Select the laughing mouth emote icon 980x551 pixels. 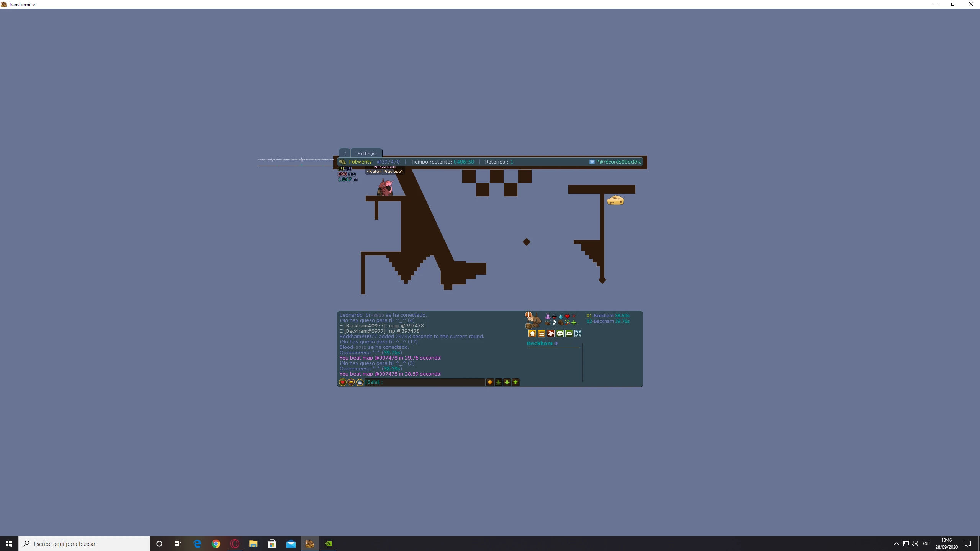(x=554, y=316)
